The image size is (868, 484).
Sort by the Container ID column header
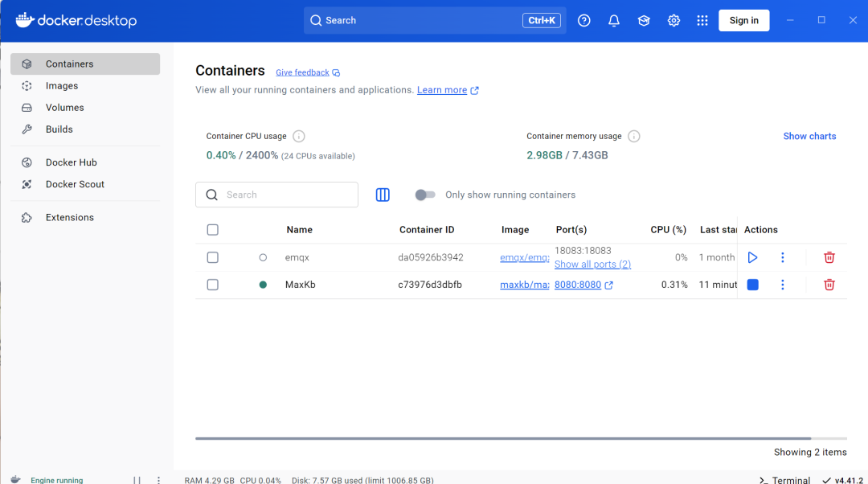click(427, 230)
